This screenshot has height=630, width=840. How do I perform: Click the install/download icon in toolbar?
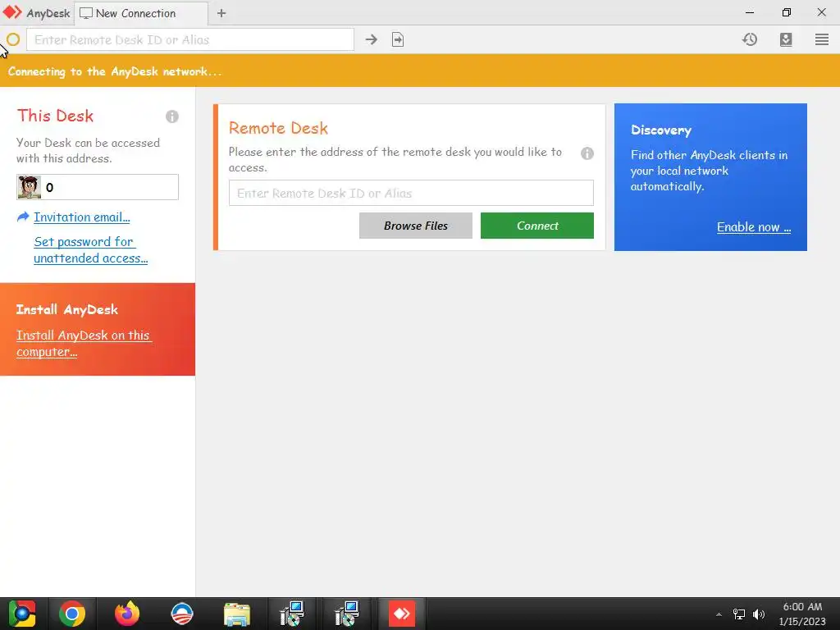785,39
